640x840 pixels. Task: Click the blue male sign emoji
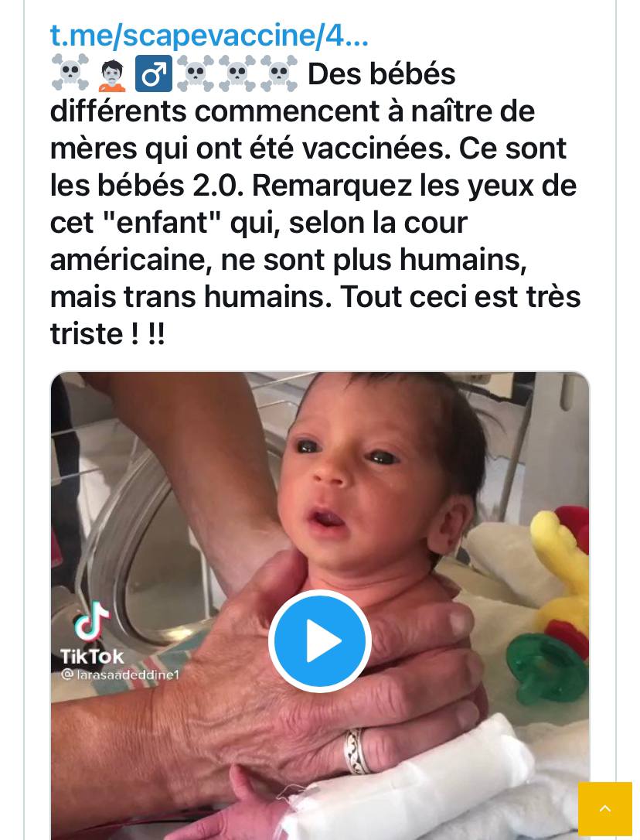(x=154, y=73)
